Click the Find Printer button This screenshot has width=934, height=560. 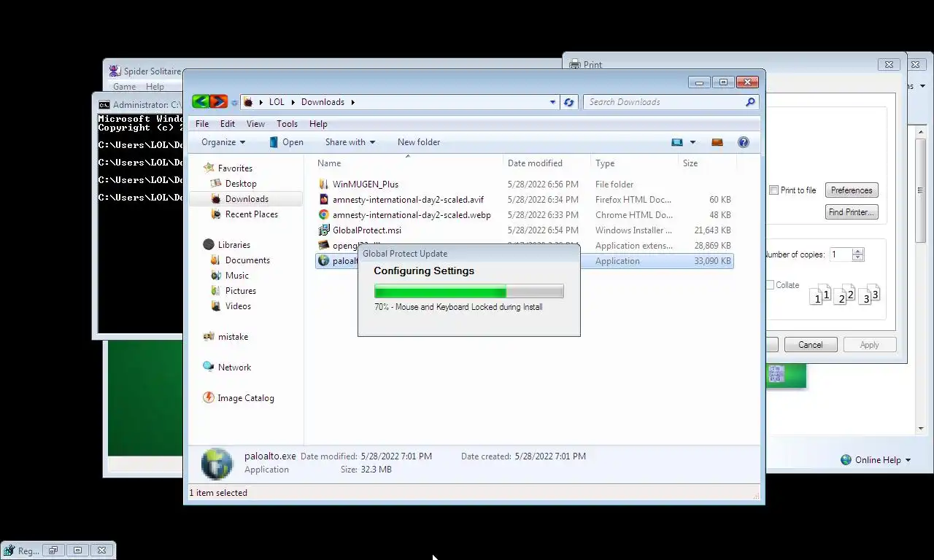point(852,212)
